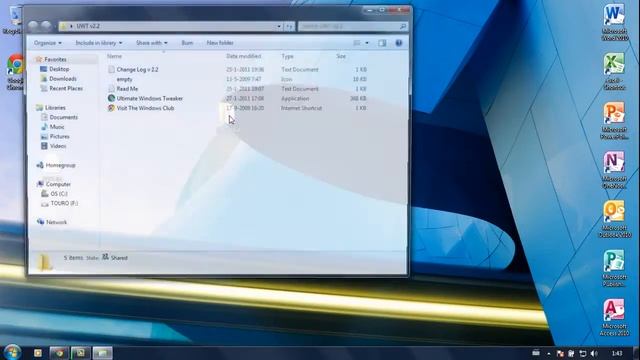The width and height of the screenshot is (640, 360).
Task: Click the UWT v2.2 address bar path
Action: coord(88,26)
